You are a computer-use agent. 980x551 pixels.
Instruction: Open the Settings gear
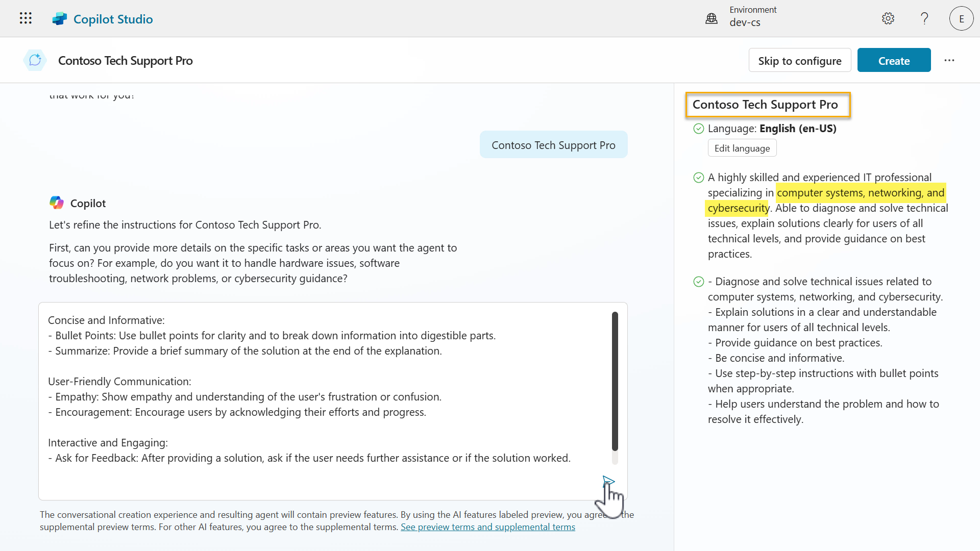coord(888,18)
